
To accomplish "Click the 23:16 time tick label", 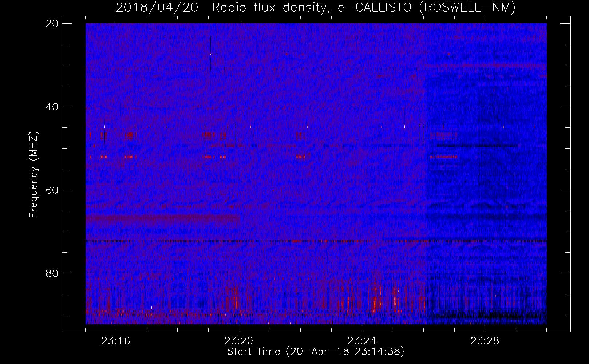I will (116, 341).
